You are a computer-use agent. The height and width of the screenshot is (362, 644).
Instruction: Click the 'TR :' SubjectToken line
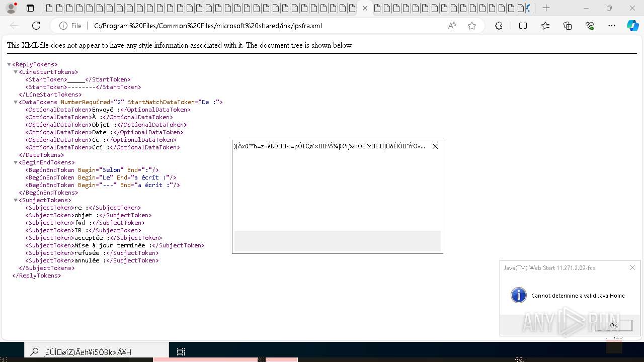83,230
